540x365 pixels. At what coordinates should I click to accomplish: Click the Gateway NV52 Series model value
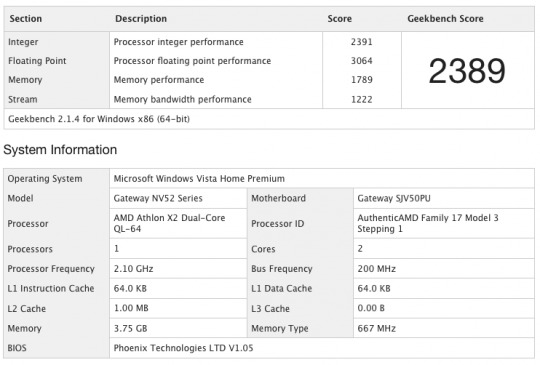pyautogui.click(x=158, y=198)
